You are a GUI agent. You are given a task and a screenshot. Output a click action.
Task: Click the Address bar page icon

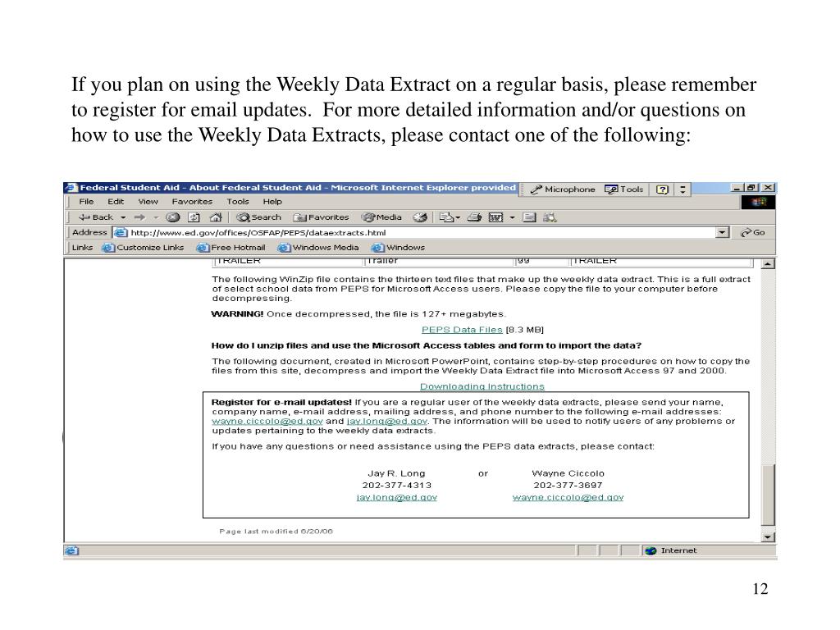tap(121, 233)
